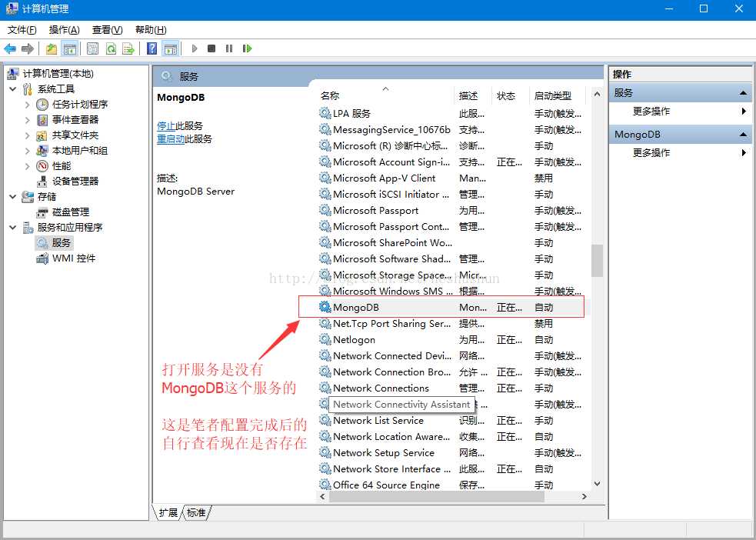Viewport: 756px width, 540px height.
Task: Click the Export List toolbar icon
Action: pos(128,48)
